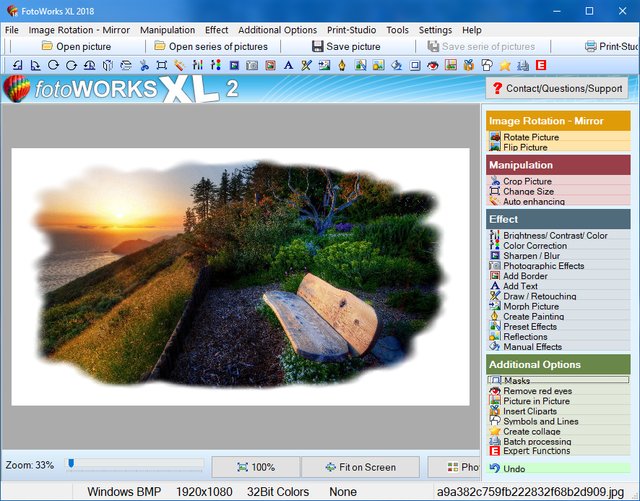
Task: Select the Sharpen/Blur icon in the toolbar
Action: click(x=234, y=65)
